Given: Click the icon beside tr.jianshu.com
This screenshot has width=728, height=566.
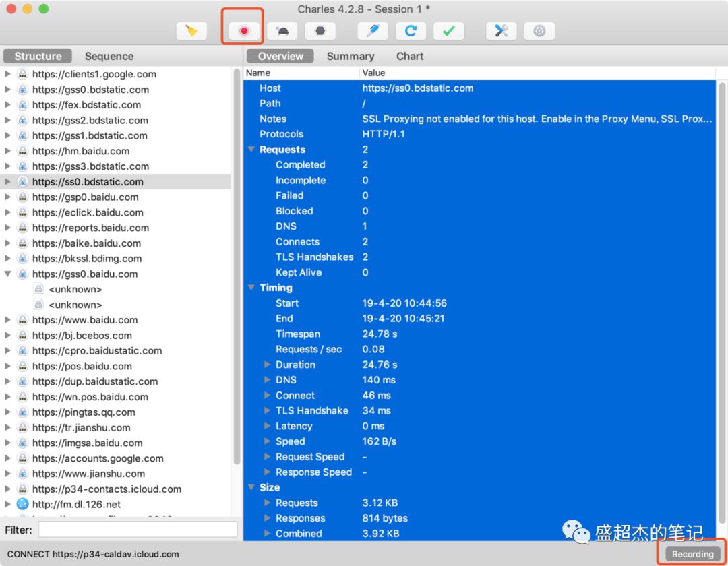Looking at the screenshot, I should point(22,427).
